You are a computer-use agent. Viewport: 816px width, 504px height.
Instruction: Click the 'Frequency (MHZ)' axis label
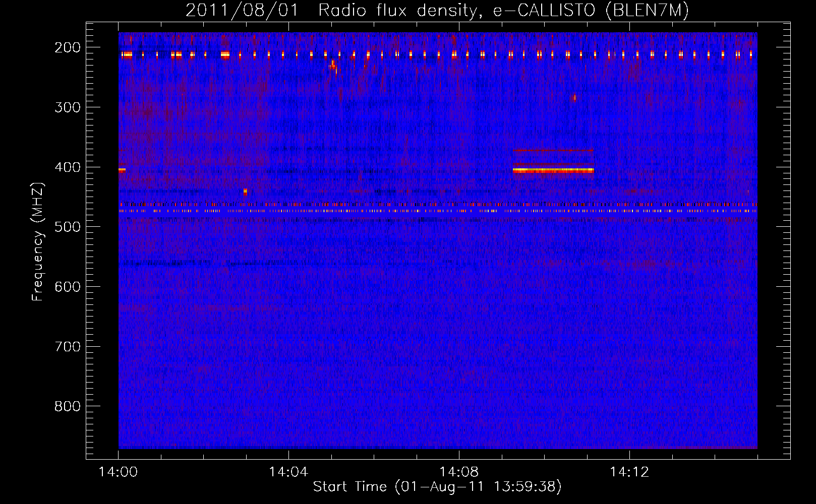click(x=38, y=242)
